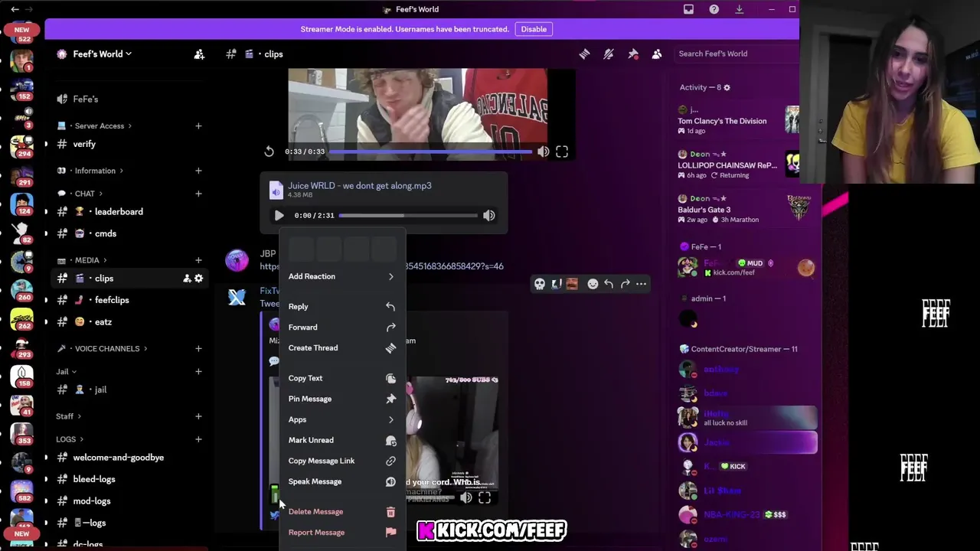This screenshot has width=980, height=551.
Task: Collapse the Staff category
Action: point(68,416)
